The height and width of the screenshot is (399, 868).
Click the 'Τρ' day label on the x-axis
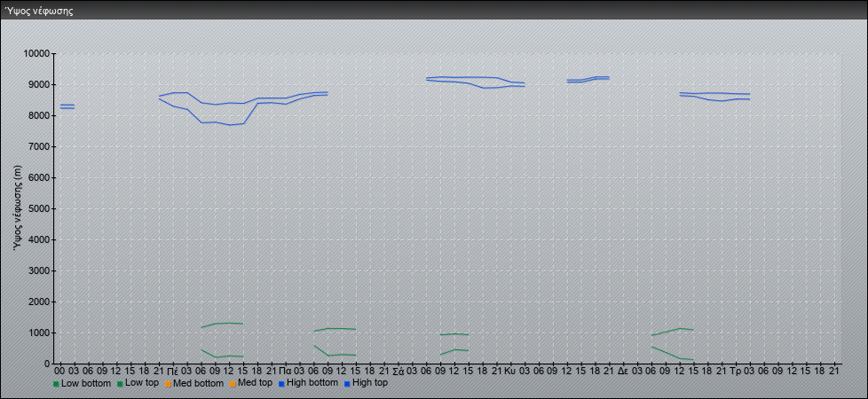click(736, 371)
